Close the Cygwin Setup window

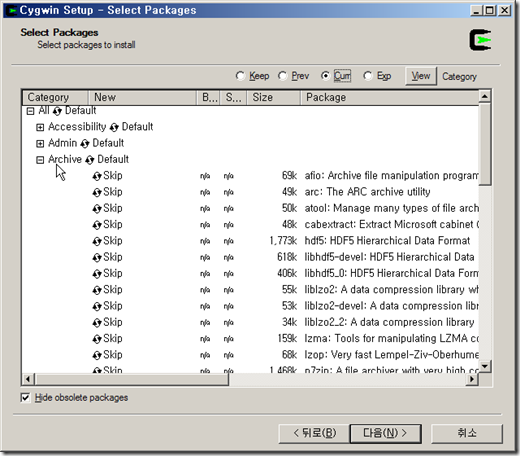tap(505, 11)
